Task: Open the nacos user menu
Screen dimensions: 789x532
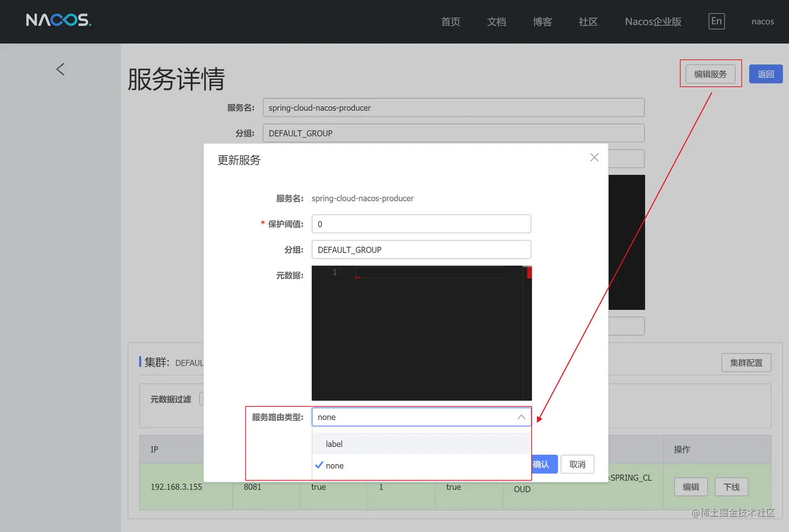Action: pyautogui.click(x=762, y=21)
